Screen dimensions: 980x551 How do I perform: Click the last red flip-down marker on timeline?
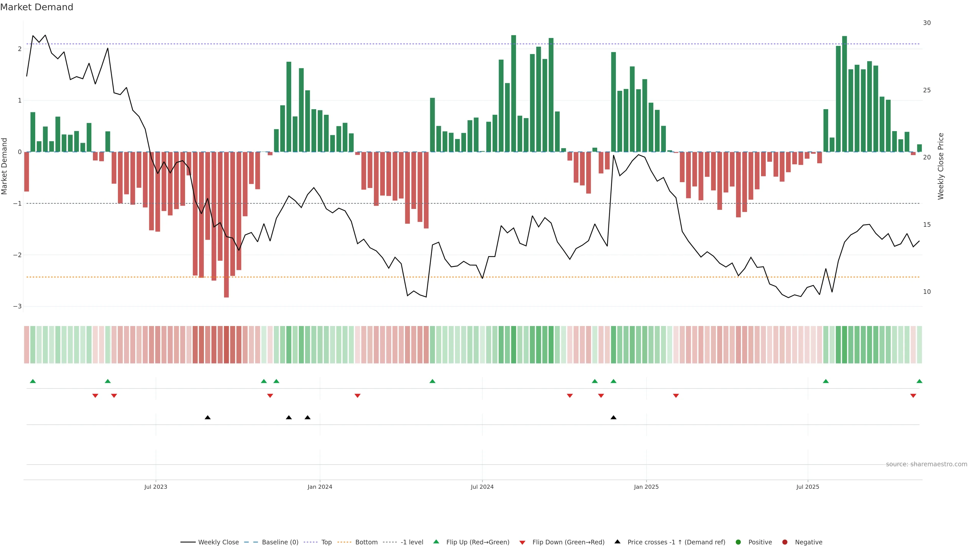[x=913, y=396]
